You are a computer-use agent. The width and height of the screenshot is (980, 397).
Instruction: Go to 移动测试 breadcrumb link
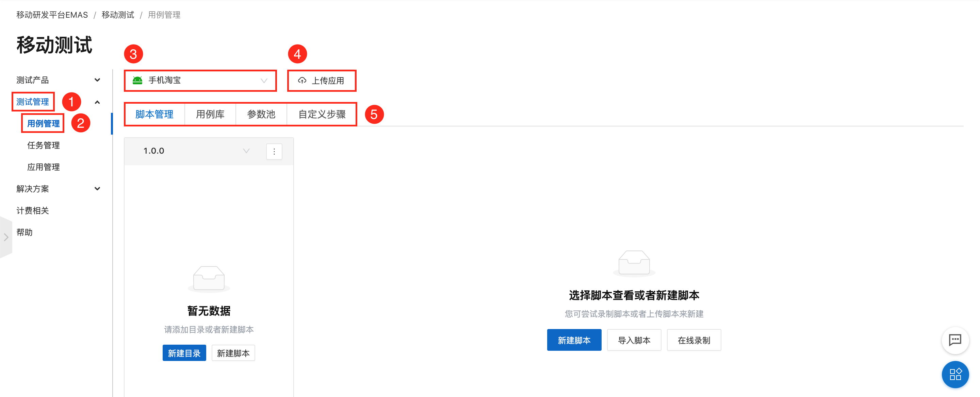point(118,15)
